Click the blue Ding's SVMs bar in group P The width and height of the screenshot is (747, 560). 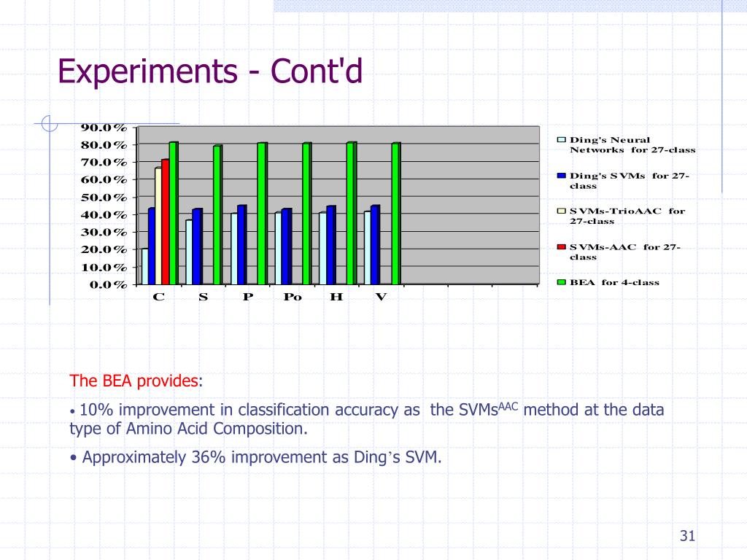241,245
